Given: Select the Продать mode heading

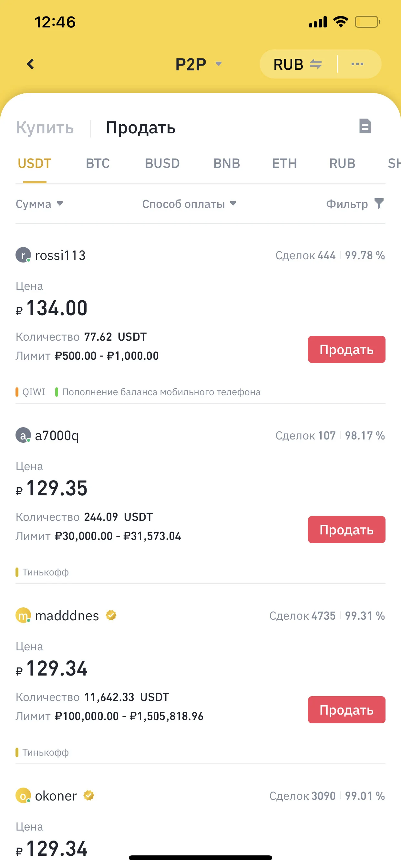Looking at the screenshot, I should (x=140, y=128).
